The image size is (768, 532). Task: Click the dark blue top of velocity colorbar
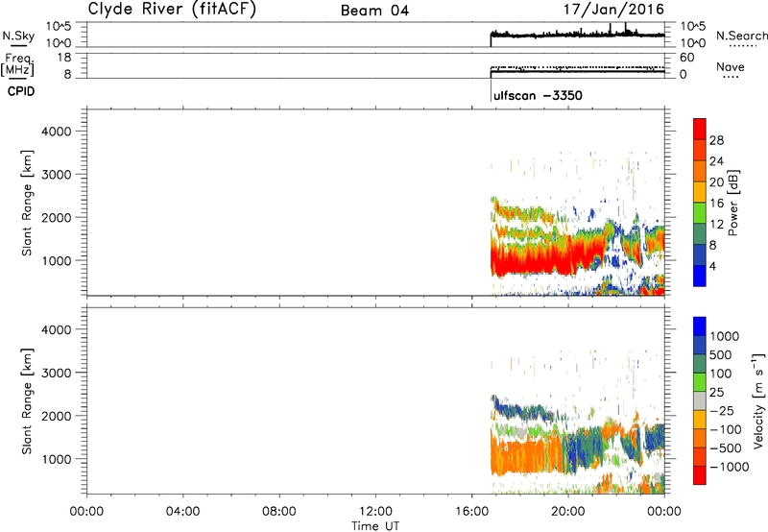700,326
